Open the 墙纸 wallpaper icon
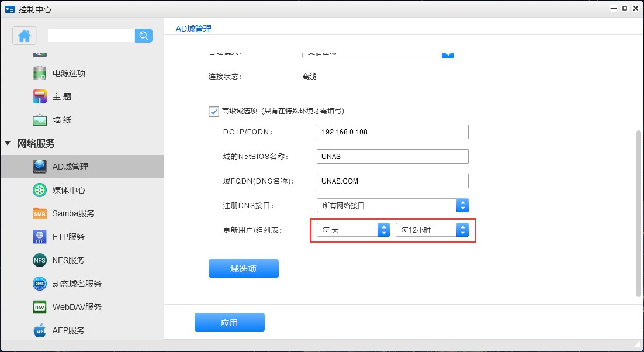The image size is (644, 352). [40, 120]
